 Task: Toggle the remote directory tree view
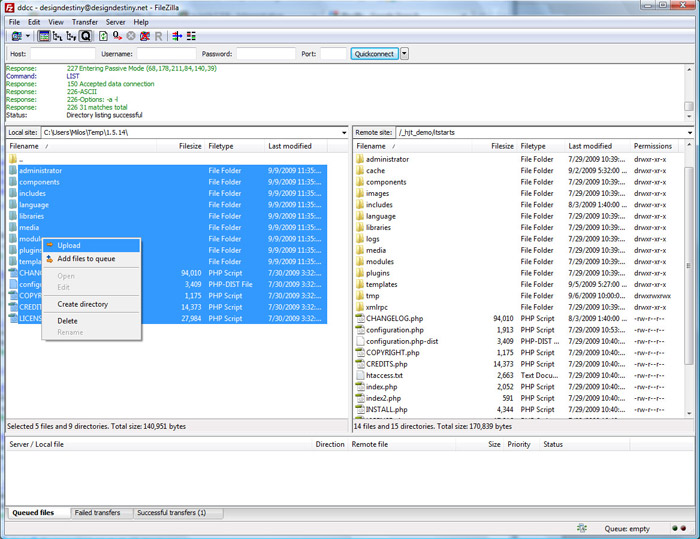[71, 36]
